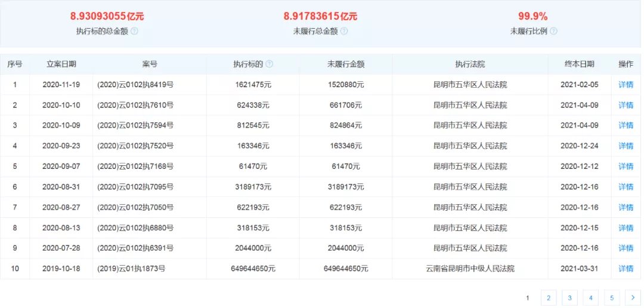
Task: Go to page 5
Action: pos(612,298)
